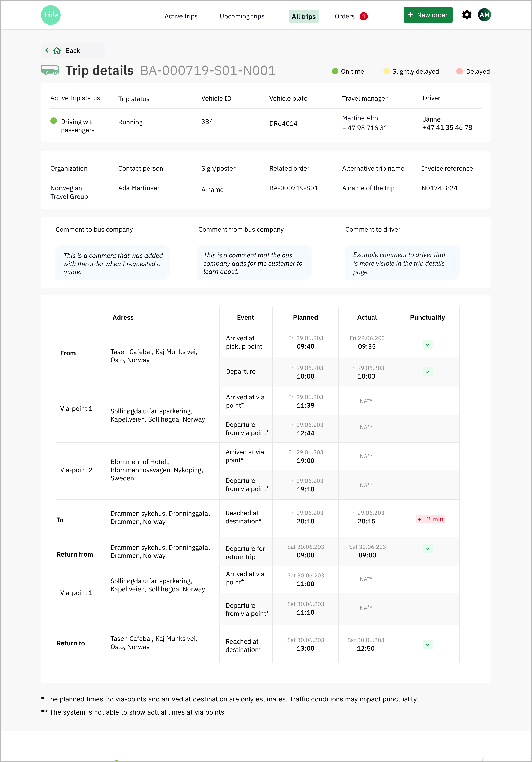Open the Active trips tab
532x762 pixels.
[x=181, y=16]
